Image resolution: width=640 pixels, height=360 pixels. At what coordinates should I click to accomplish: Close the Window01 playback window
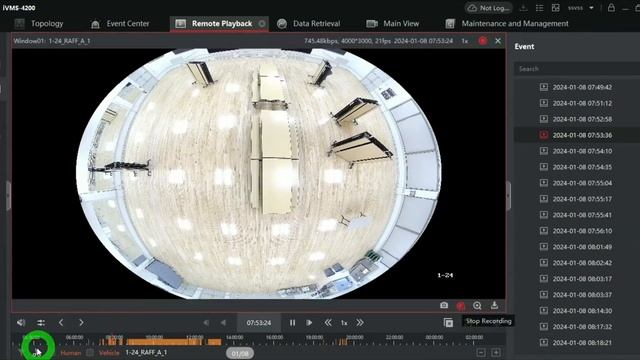point(498,41)
